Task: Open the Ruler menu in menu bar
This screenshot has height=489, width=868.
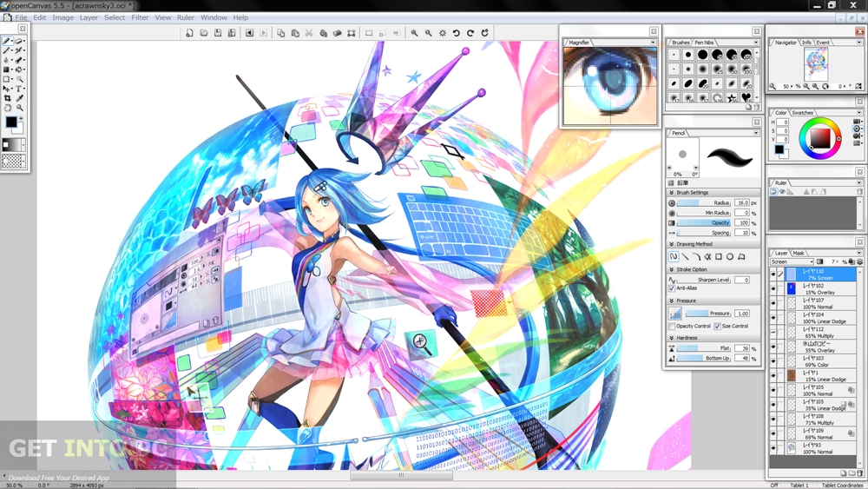Action: pyautogui.click(x=186, y=17)
